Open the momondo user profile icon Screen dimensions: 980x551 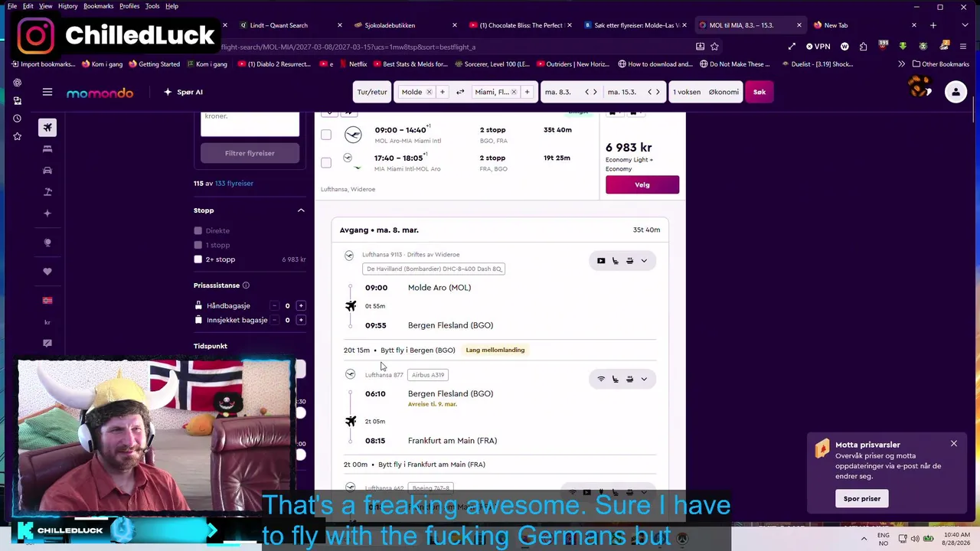point(955,93)
